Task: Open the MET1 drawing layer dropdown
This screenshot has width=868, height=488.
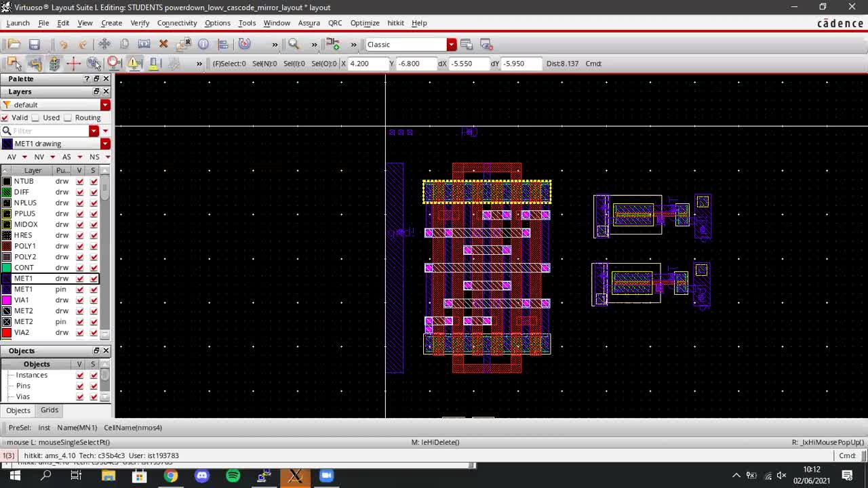Action: coord(105,144)
